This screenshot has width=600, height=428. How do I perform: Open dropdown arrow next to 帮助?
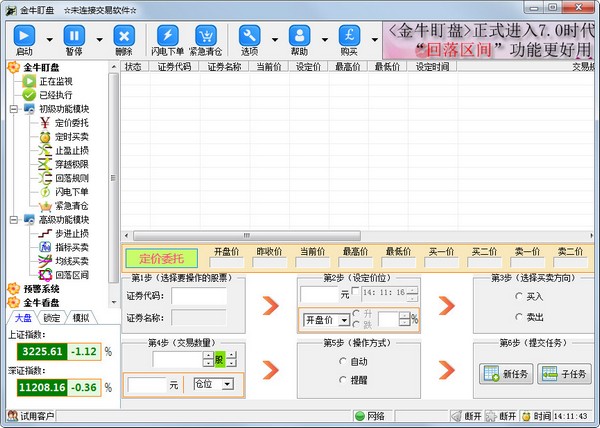[325, 39]
